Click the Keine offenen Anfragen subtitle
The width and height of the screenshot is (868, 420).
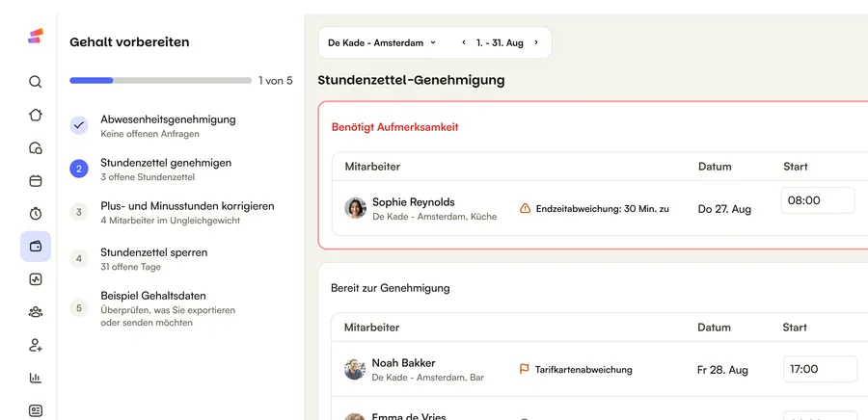point(150,134)
